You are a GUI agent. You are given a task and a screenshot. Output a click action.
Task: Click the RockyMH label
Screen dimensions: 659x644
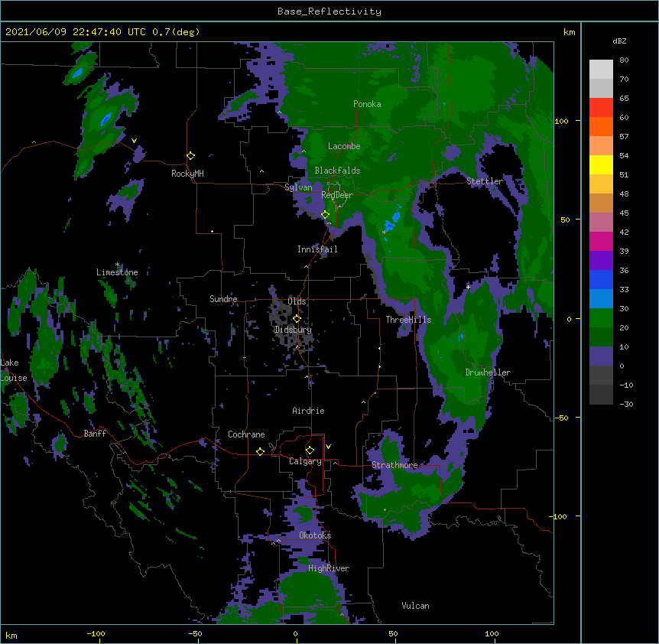(x=187, y=173)
